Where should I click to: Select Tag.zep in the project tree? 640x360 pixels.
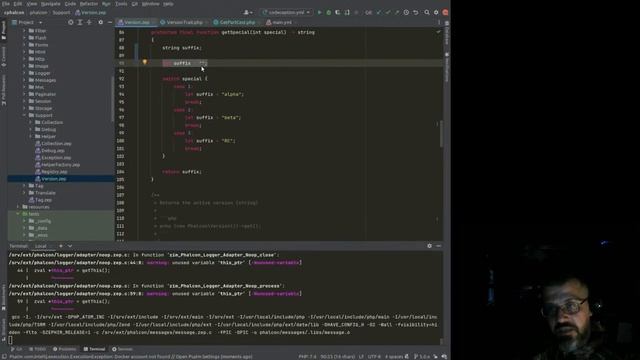click(x=43, y=200)
